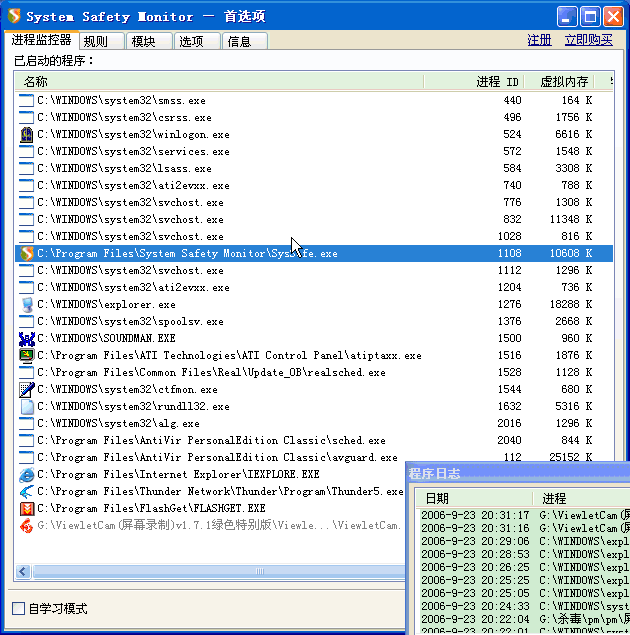The width and height of the screenshot is (630, 635).
Task: Click the 日期 column header in 程序日志
Action: coord(473,498)
